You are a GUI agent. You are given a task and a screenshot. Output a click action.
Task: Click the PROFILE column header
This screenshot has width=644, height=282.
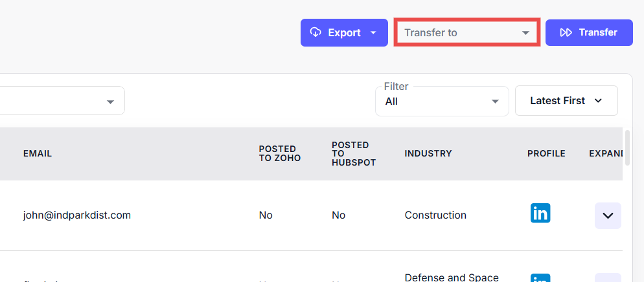click(x=546, y=153)
